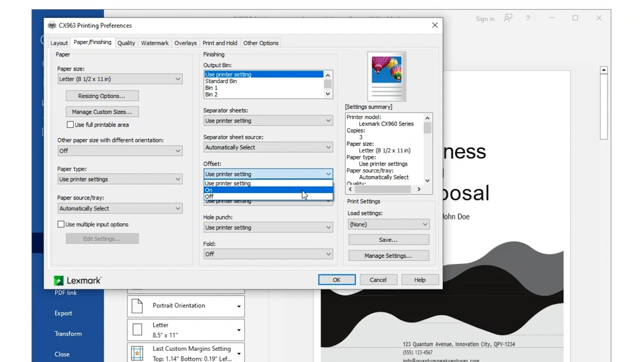Click the Word help question mark icon
644x362 pixels.
click(528, 18)
